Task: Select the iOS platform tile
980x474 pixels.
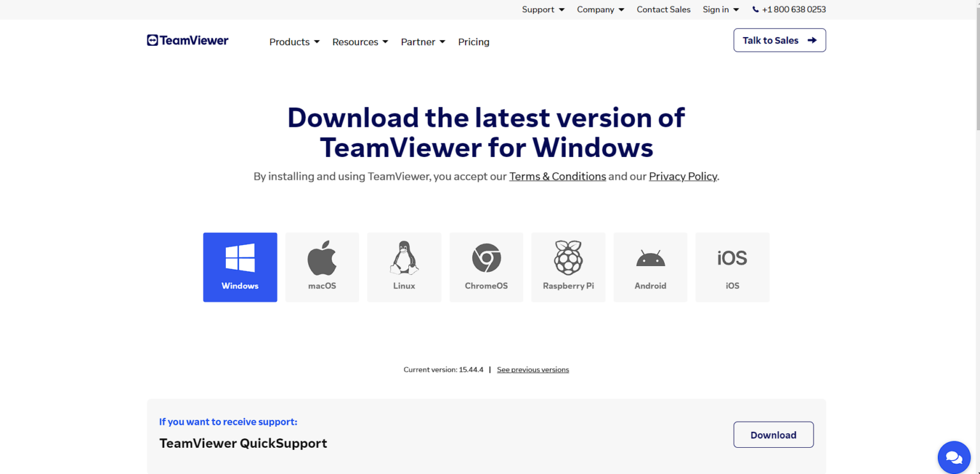Action: point(732,267)
